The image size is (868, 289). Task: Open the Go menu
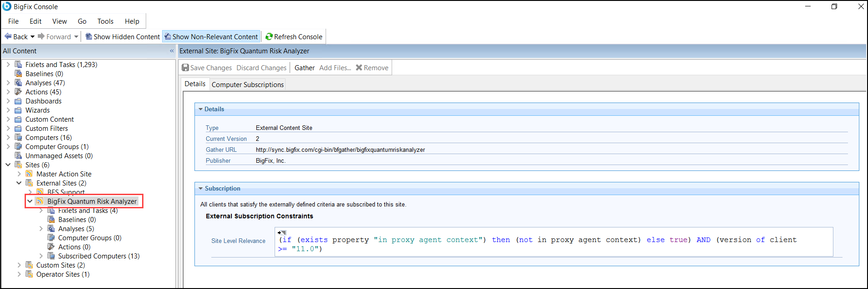82,21
